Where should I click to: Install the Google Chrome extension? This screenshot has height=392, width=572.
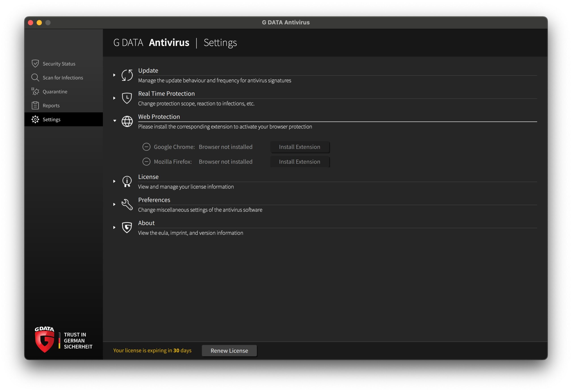tap(300, 147)
